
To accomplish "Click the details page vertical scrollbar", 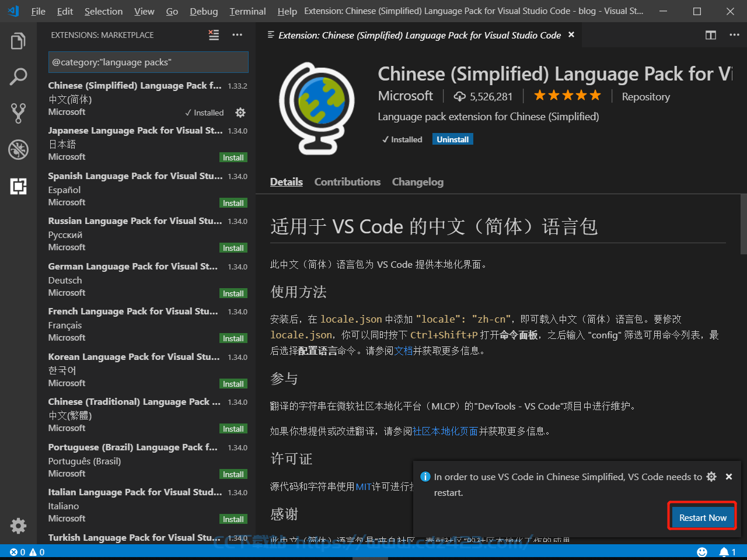I will click(x=743, y=225).
